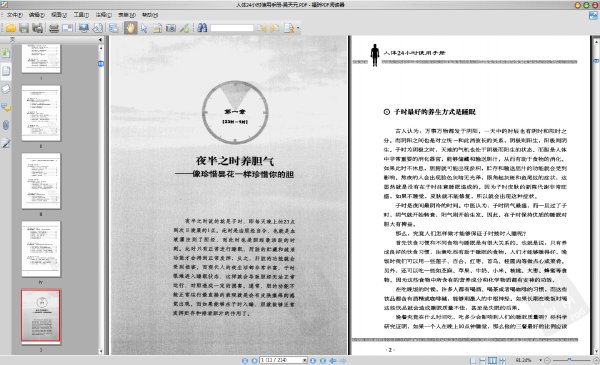This screenshot has height=365, width=600.
Task: Go forward to the next view arrow
Action: click(x=343, y=360)
